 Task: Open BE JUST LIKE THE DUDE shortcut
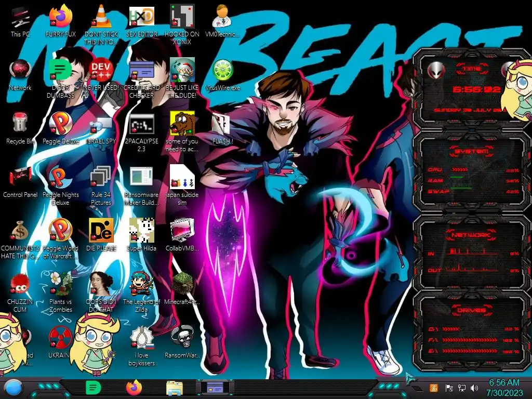point(182,78)
